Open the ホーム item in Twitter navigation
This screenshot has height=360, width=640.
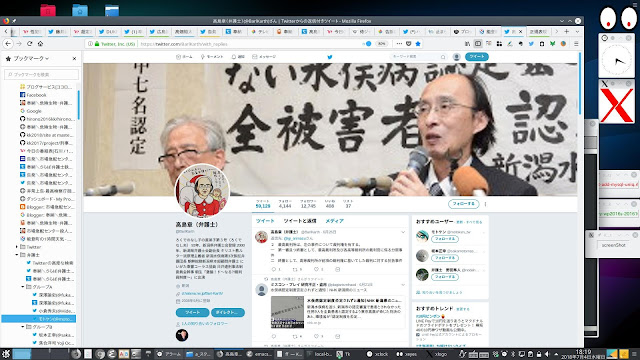point(184,57)
